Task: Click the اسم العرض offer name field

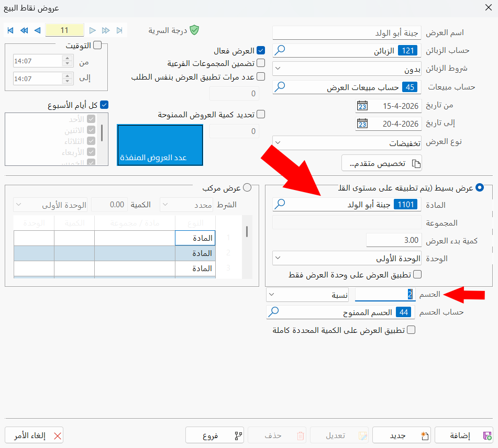Action: click(x=347, y=32)
